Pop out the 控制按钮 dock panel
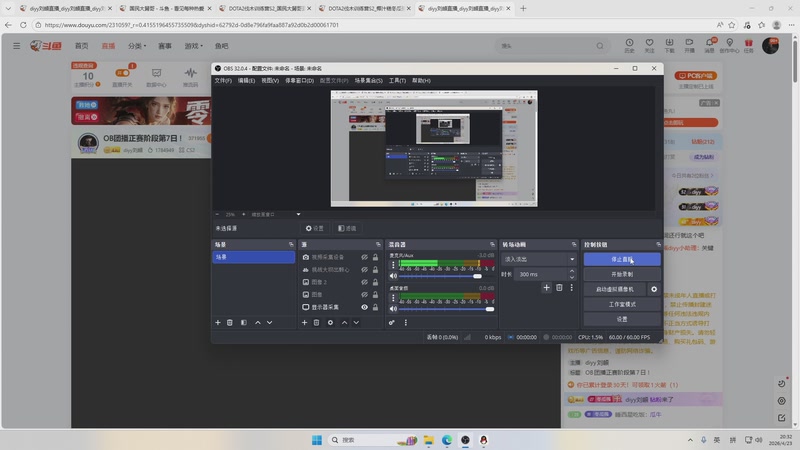The height and width of the screenshot is (450, 800). (x=658, y=244)
